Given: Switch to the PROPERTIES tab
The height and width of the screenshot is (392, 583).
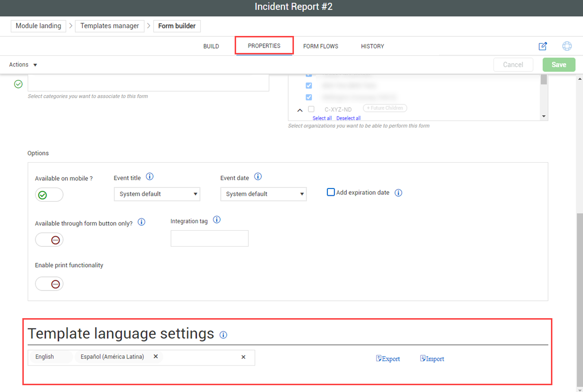Looking at the screenshot, I should click(264, 46).
